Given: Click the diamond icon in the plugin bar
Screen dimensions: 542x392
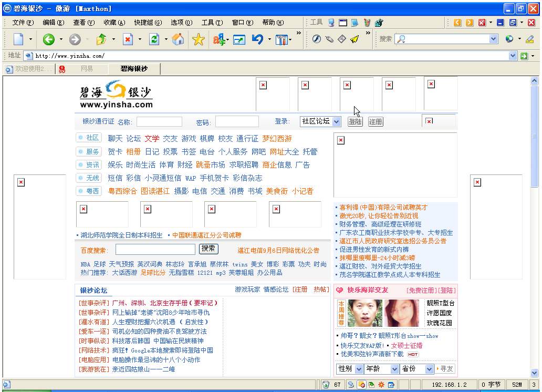Looking at the screenshot, I should (342, 39).
